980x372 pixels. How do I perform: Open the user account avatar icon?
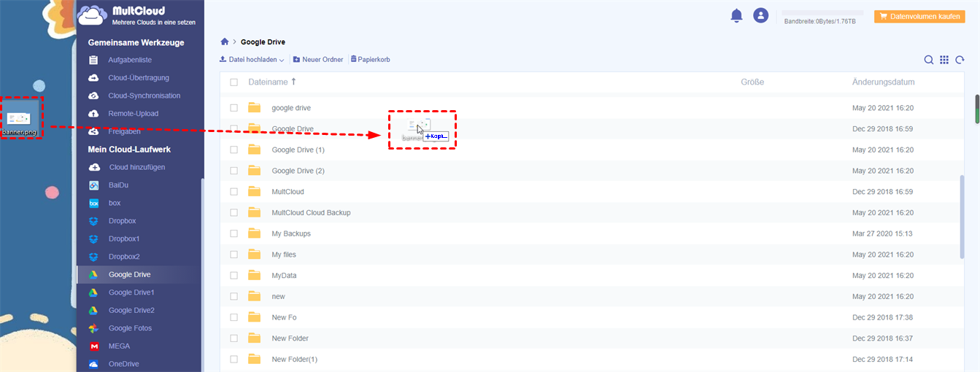(761, 15)
